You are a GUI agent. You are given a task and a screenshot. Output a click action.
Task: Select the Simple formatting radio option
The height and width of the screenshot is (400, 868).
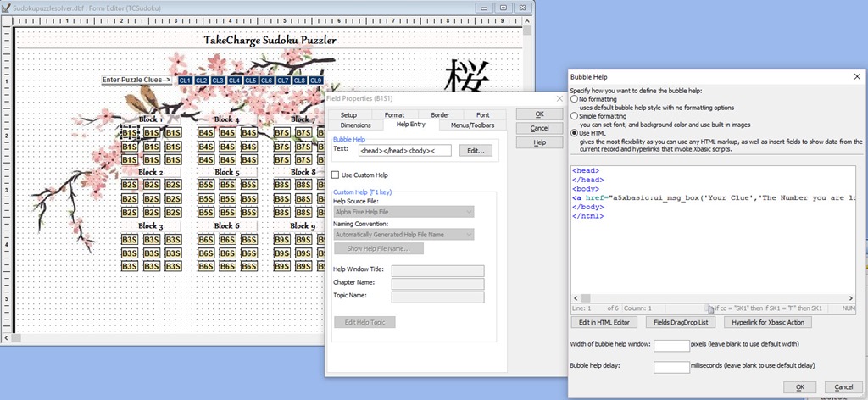tap(575, 116)
